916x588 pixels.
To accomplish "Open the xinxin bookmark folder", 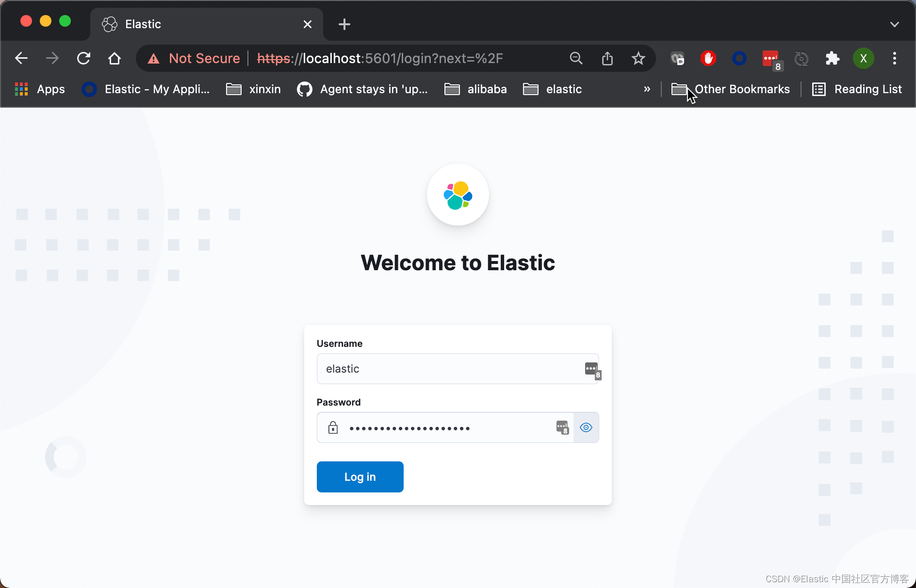I will 253,89.
